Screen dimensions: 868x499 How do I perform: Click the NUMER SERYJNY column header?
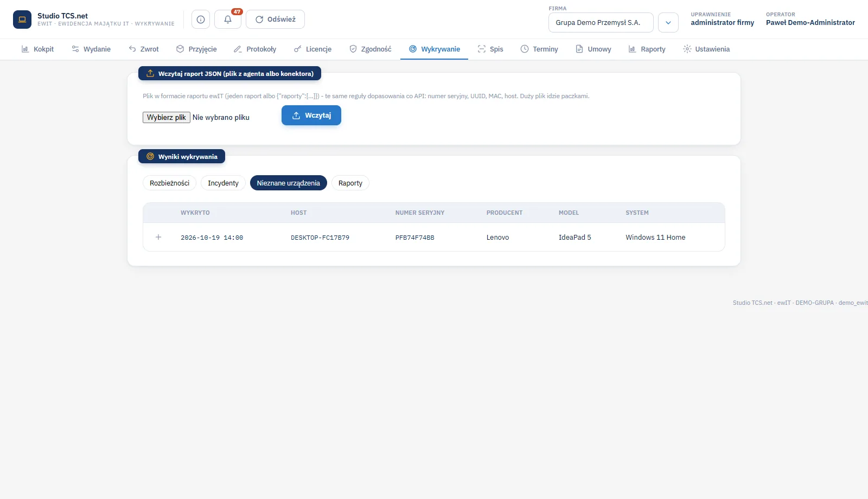420,213
